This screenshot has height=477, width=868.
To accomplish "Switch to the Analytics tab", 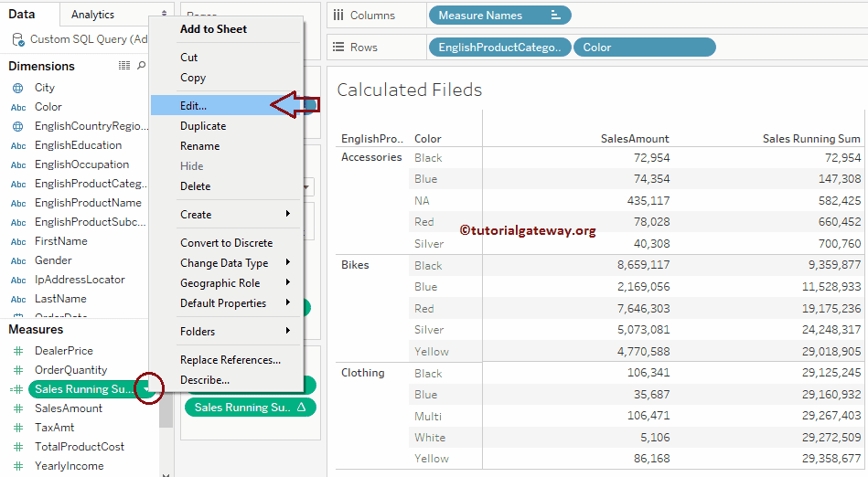I will point(93,15).
